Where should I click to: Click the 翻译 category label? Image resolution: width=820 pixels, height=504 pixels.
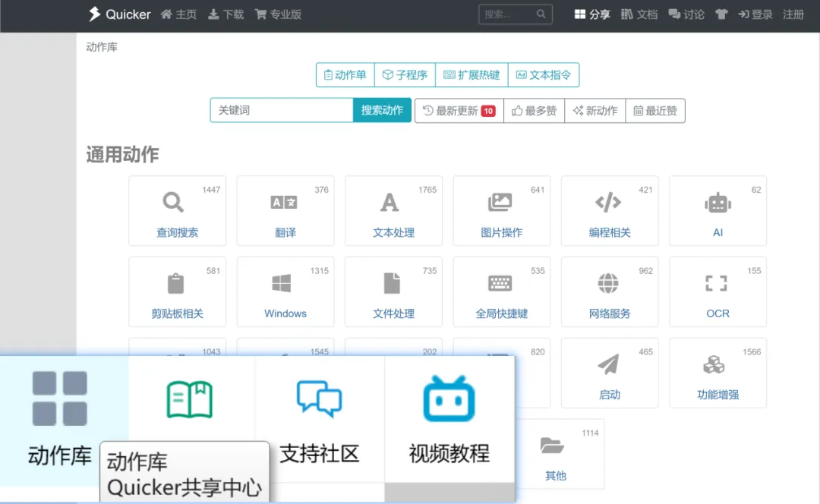point(285,233)
